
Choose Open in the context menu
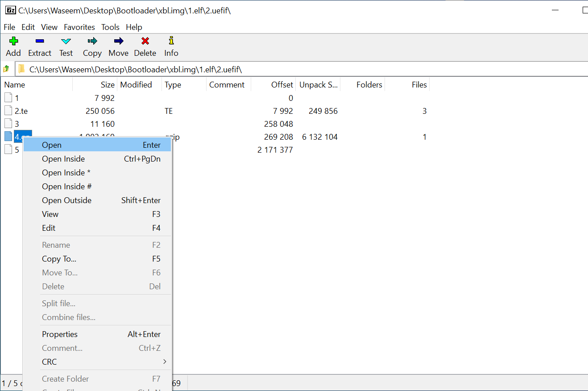[x=97, y=145]
